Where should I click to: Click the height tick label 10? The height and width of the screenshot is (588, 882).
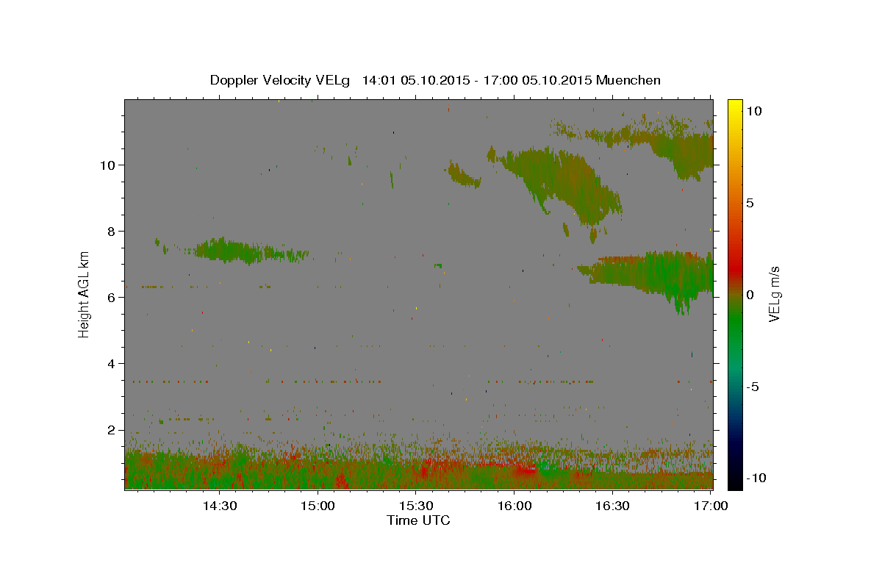110,165
